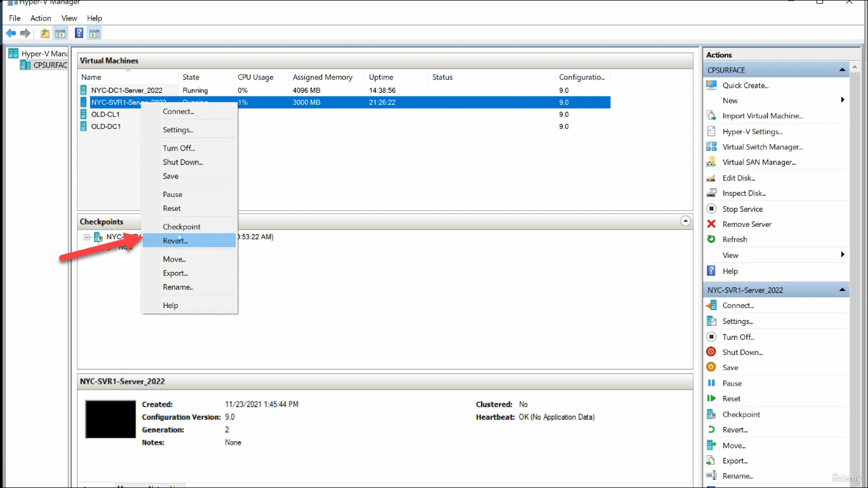The width and height of the screenshot is (868, 488).
Task: Sort by State column header
Action: tap(206, 77)
